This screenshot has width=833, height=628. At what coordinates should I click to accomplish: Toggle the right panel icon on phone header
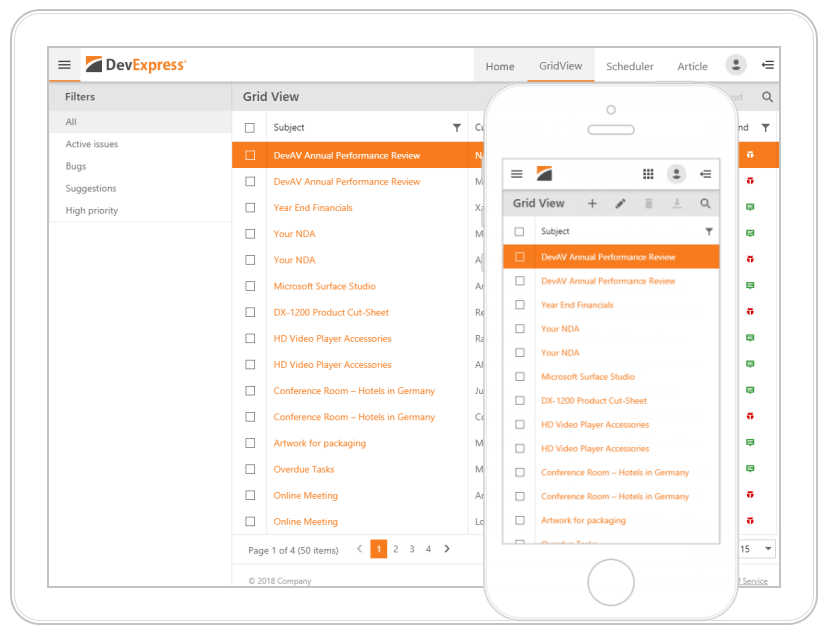pos(706,174)
